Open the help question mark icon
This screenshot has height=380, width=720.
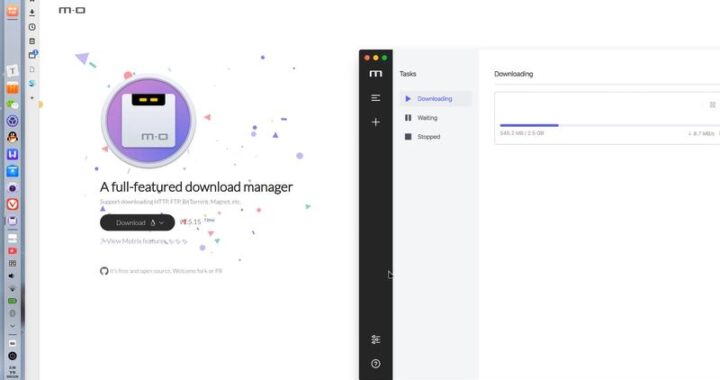pyautogui.click(x=376, y=364)
